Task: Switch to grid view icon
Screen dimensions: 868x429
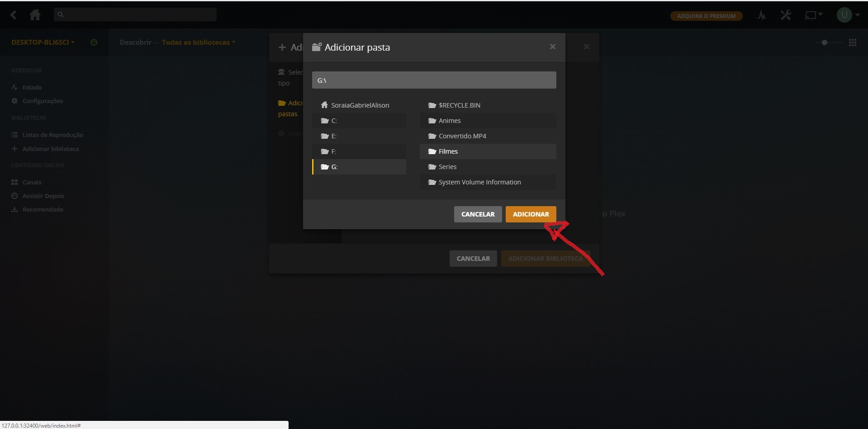Action: pyautogui.click(x=853, y=42)
